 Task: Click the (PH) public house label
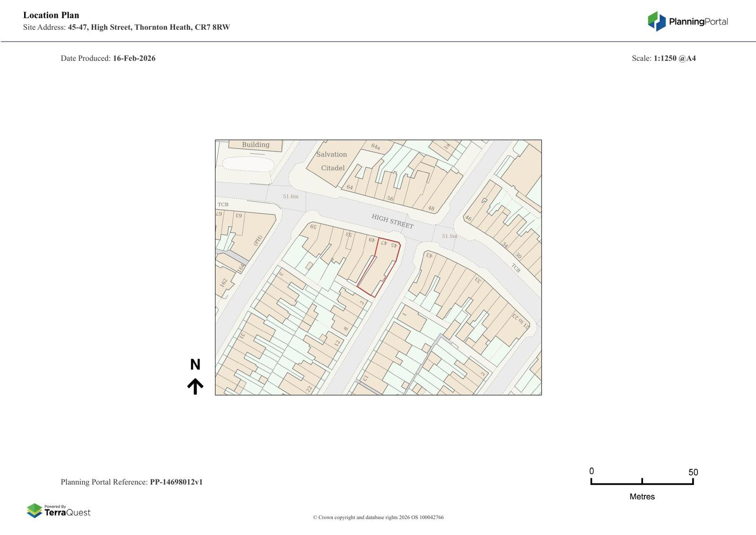click(x=257, y=241)
